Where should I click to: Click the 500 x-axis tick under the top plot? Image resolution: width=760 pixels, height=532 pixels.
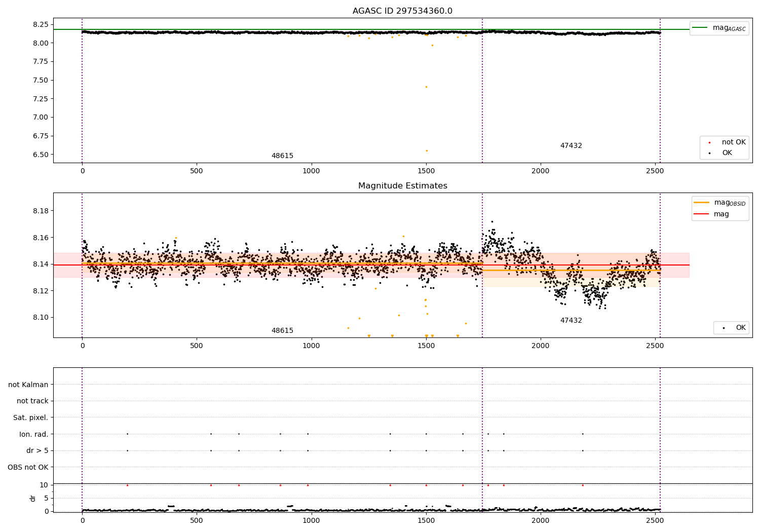[x=197, y=171]
